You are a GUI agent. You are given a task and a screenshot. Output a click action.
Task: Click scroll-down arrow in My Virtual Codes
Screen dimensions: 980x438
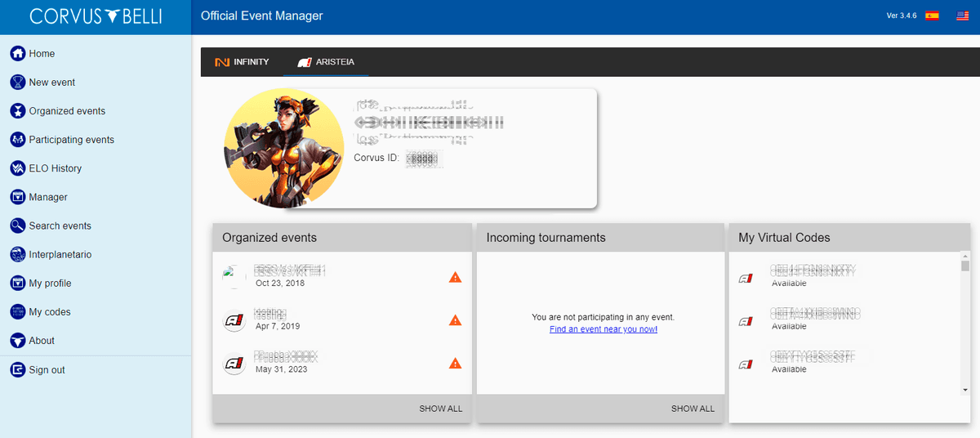click(x=965, y=391)
